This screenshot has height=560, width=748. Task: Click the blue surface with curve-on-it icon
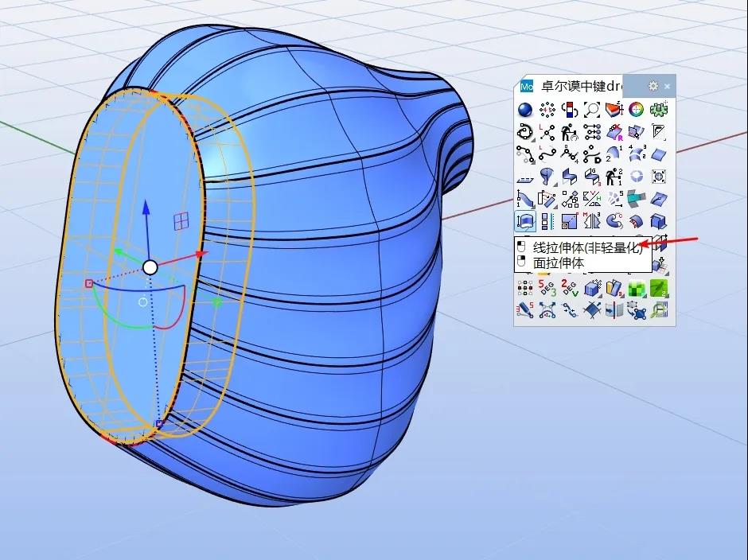tap(659, 200)
